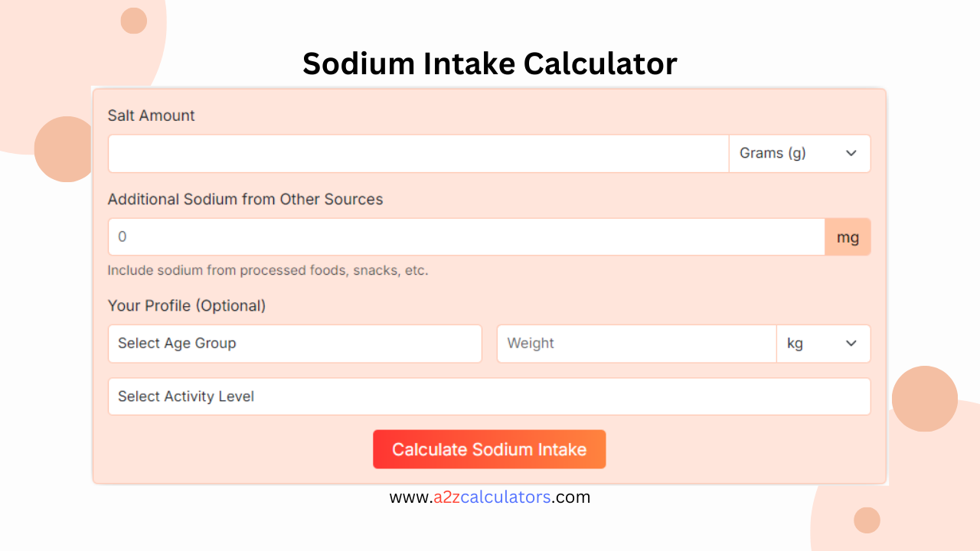Click the Grams (g) dropdown chevron arrow

point(851,153)
